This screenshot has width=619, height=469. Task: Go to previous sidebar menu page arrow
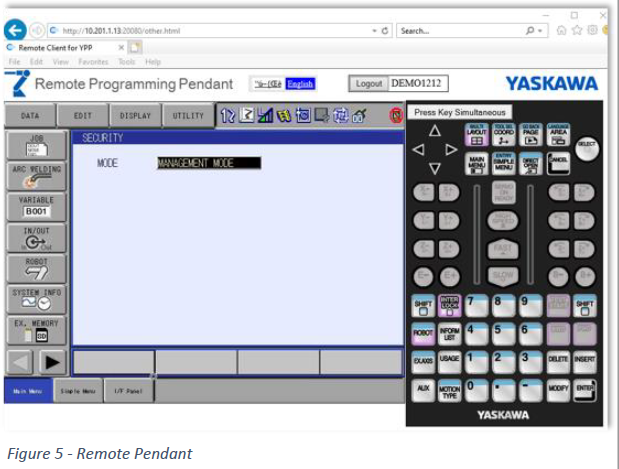click(x=20, y=362)
